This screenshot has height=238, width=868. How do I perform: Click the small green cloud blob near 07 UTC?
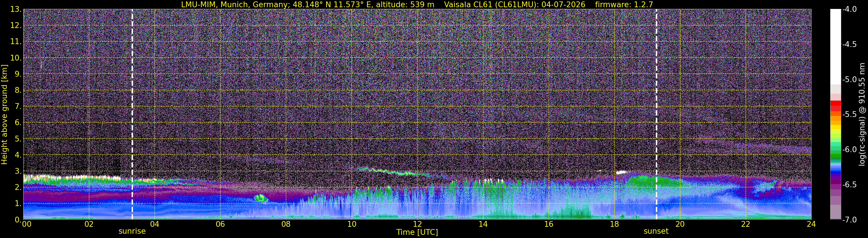click(261, 198)
